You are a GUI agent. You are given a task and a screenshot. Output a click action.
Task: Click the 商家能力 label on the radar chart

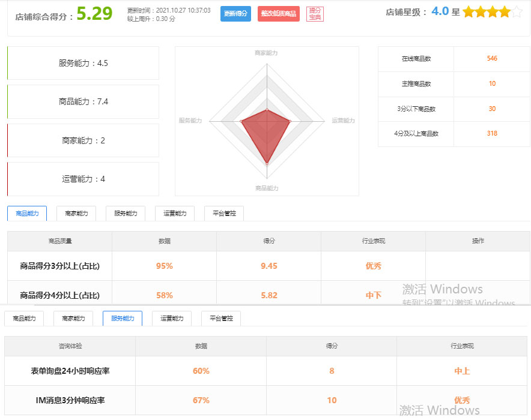click(266, 52)
